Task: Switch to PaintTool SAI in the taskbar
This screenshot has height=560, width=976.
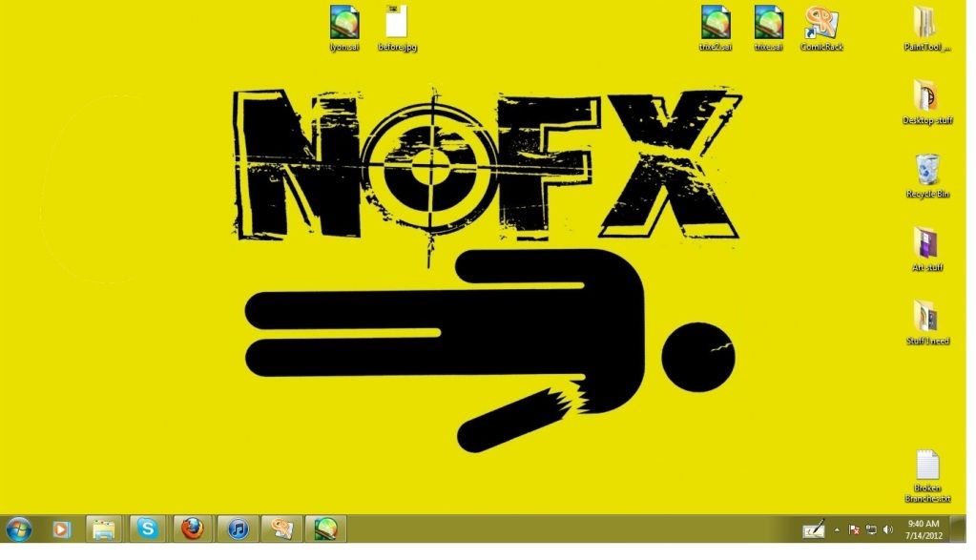Action: (x=325, y=529)
